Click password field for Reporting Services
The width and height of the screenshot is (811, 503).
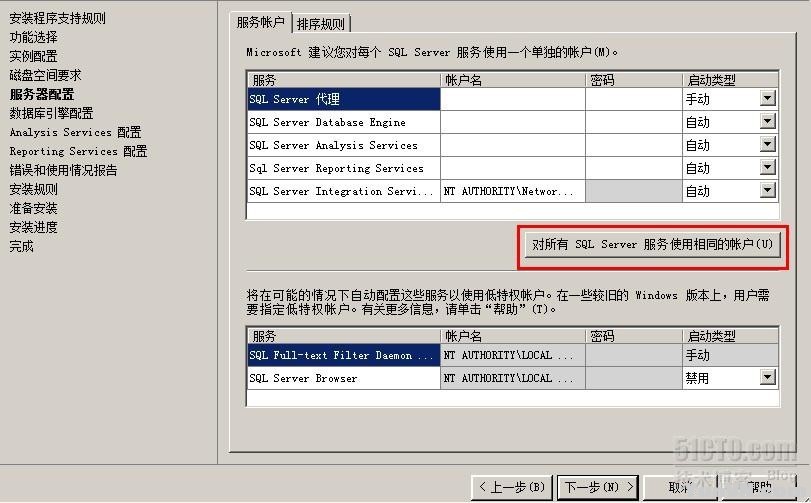(634, 168)
